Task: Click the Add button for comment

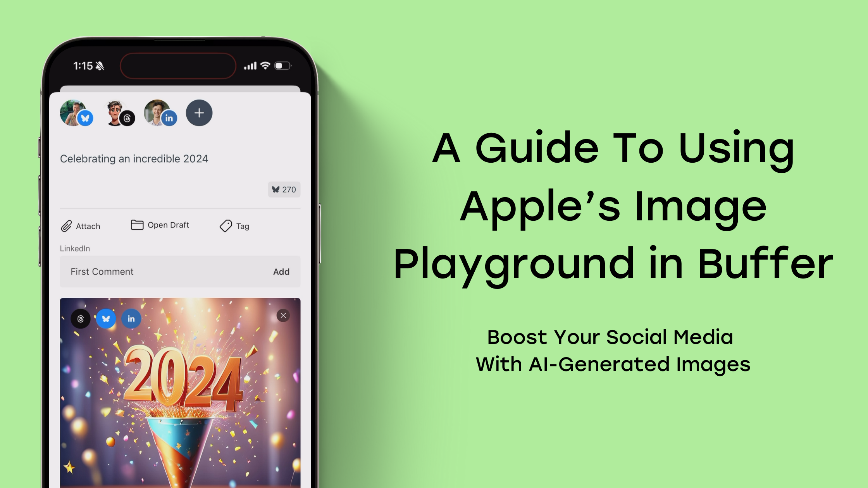Action: pyautogui.click(x=281, y=271)
